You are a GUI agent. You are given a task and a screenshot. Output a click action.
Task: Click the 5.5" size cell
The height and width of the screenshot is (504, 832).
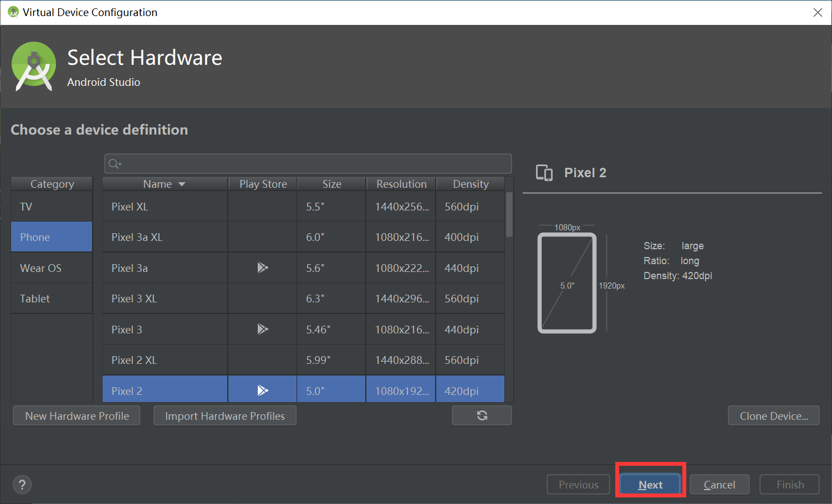tap(331, 207)
